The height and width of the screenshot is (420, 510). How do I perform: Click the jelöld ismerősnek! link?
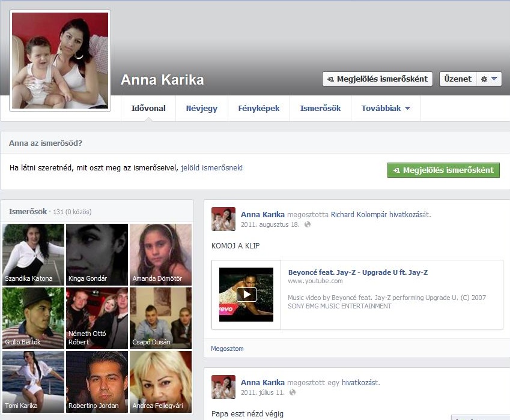click(x=211, y=168)
